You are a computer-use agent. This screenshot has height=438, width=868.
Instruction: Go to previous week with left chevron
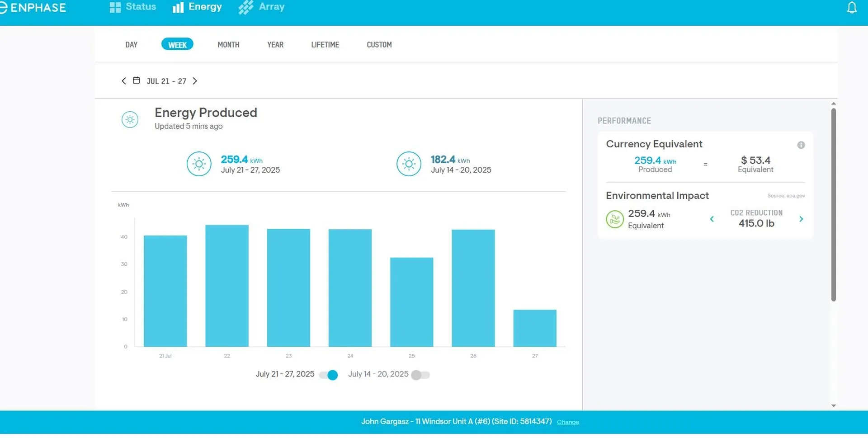click(124, 81)
